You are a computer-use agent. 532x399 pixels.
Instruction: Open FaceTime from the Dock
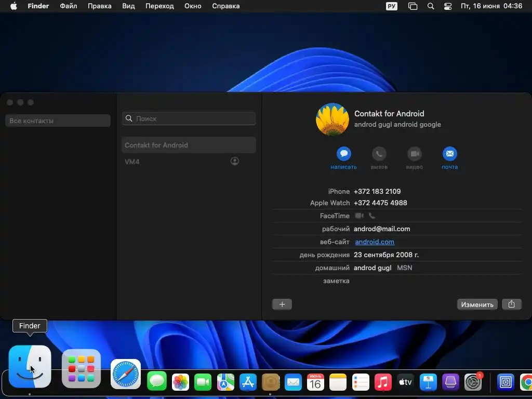[x=203, y=382]
